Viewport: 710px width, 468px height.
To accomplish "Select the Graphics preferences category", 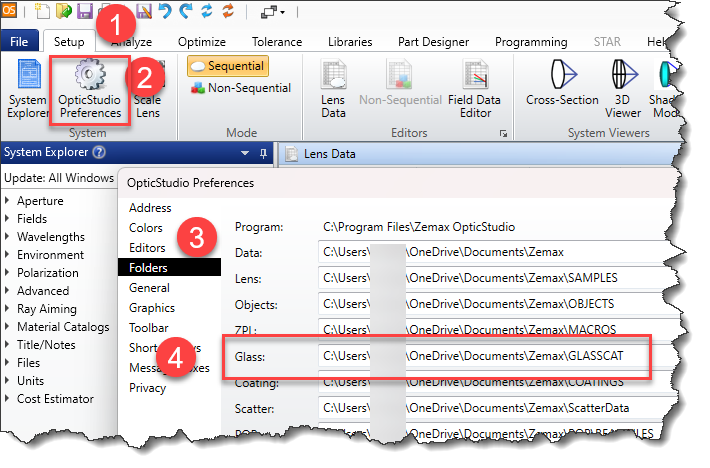I will (151, 308).
